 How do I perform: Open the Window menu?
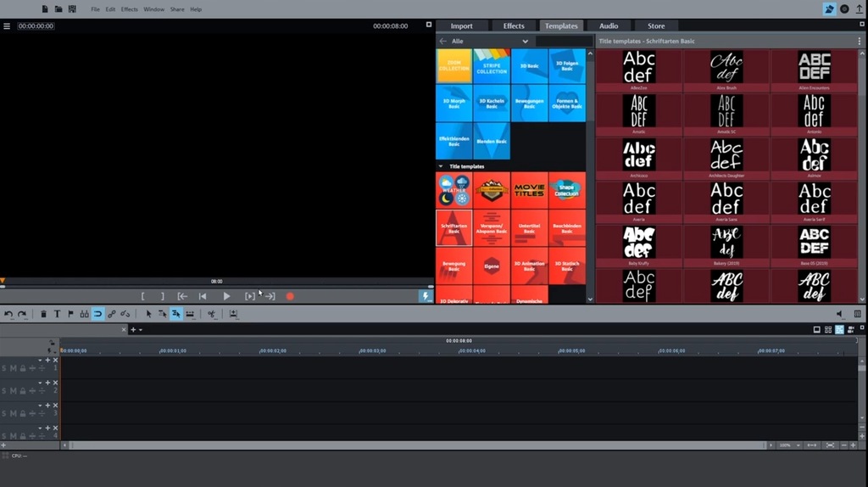pos(154,9)
